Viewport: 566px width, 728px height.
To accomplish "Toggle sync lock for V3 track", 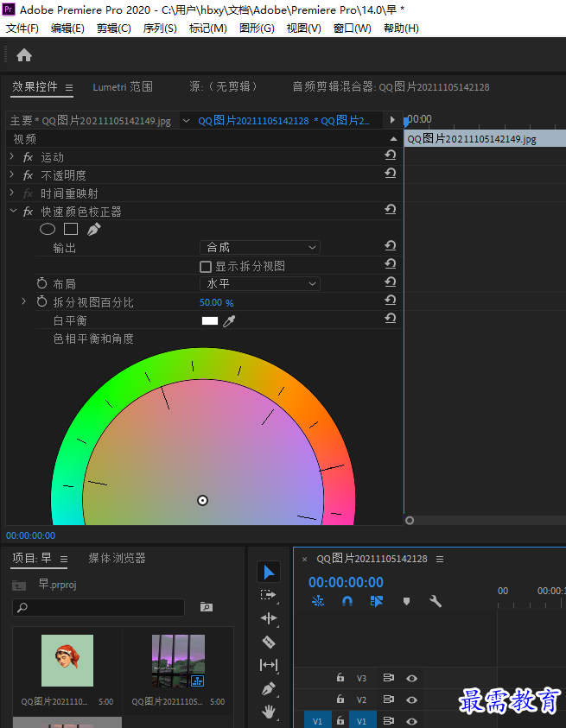I will click(x=389, y=678).
